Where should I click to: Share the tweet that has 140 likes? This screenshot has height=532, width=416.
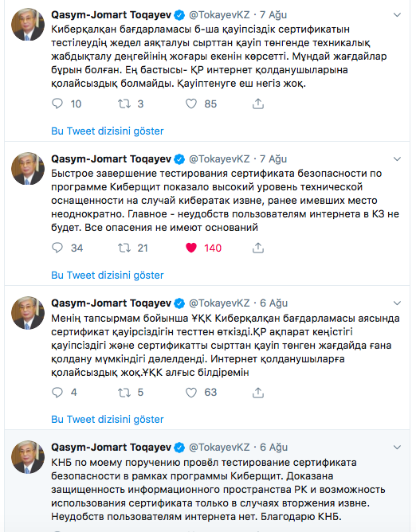258,248
